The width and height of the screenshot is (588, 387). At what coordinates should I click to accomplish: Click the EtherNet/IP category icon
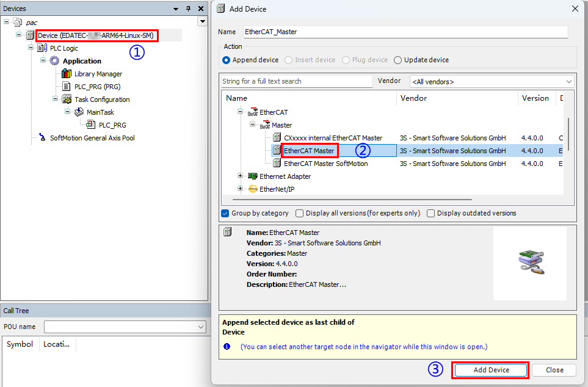click(x=252, y=189)
